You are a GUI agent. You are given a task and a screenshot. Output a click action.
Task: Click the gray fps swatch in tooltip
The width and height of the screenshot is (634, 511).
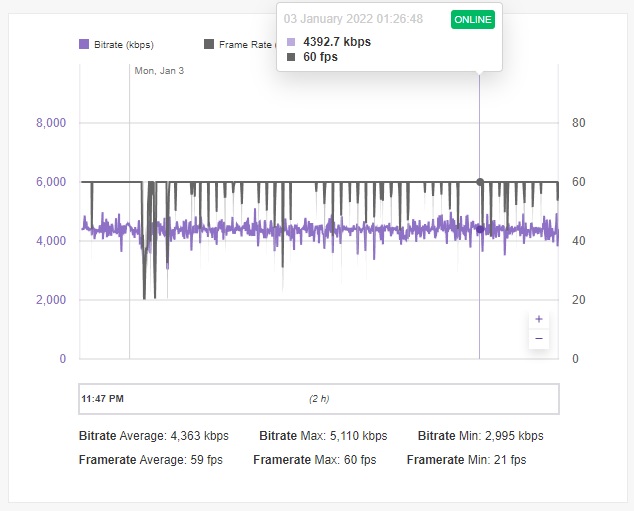pos(291,57)
